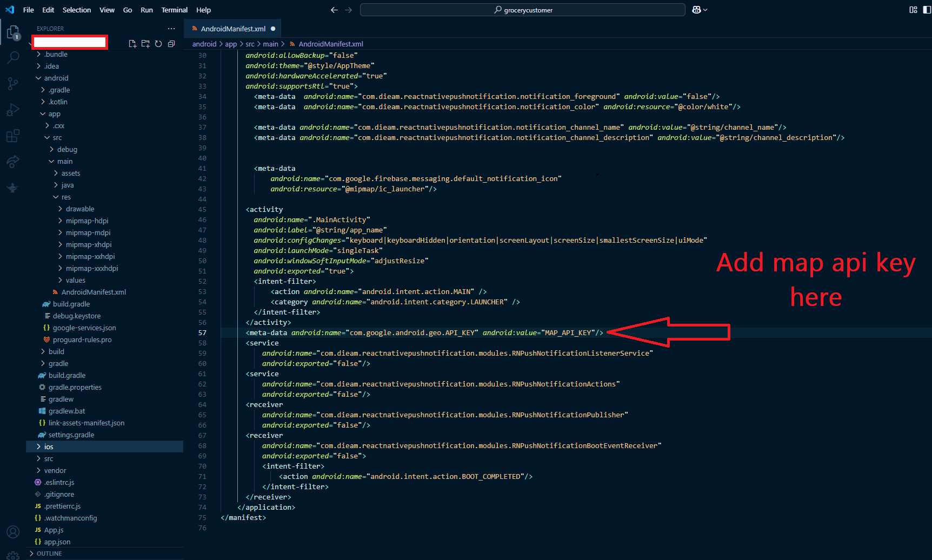Click line number 57 in the gutter
The height and width of the screenshot is (560, 932).
coord(202,332)
